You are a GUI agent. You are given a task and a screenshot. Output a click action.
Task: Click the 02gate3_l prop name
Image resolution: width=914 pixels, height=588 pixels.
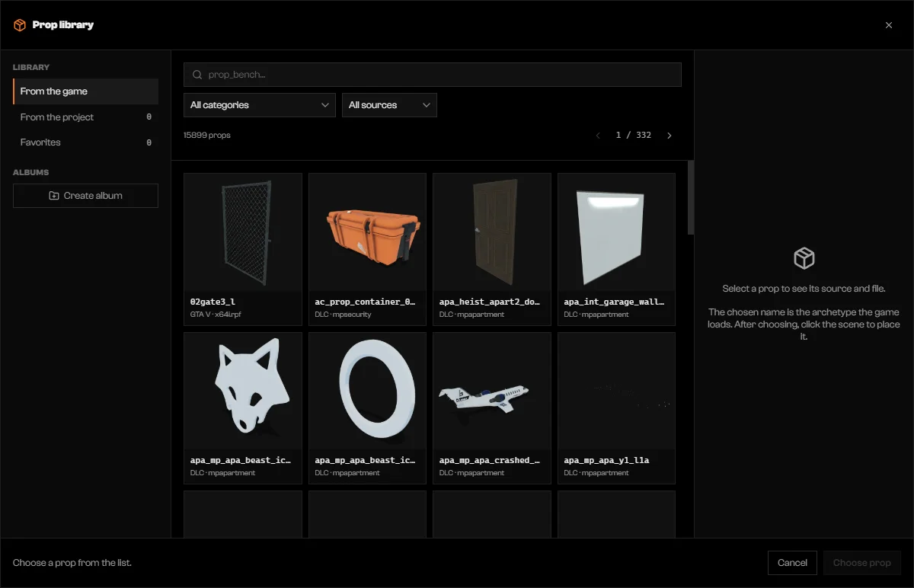tap(213, 302)
